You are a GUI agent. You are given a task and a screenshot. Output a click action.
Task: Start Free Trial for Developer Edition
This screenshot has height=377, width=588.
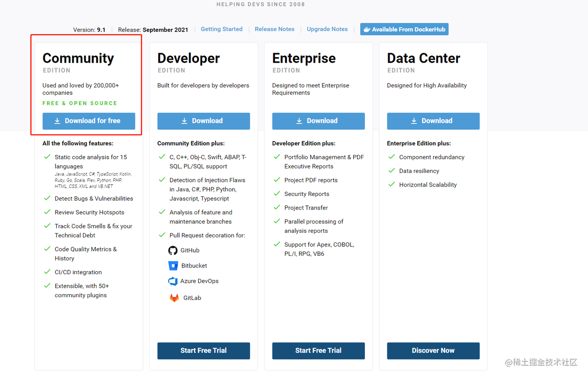tap(203, 350)
